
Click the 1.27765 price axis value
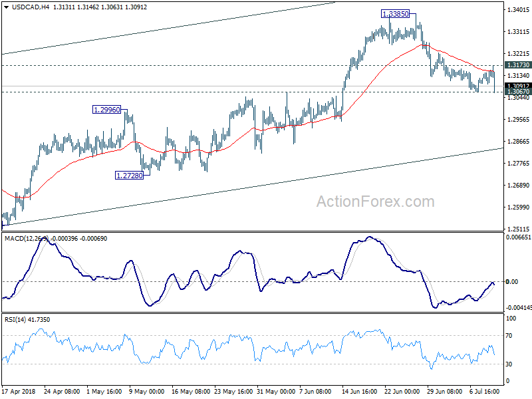[518, 164]
